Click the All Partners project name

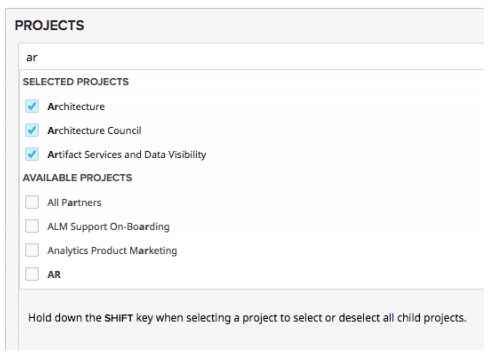point(74,203)
